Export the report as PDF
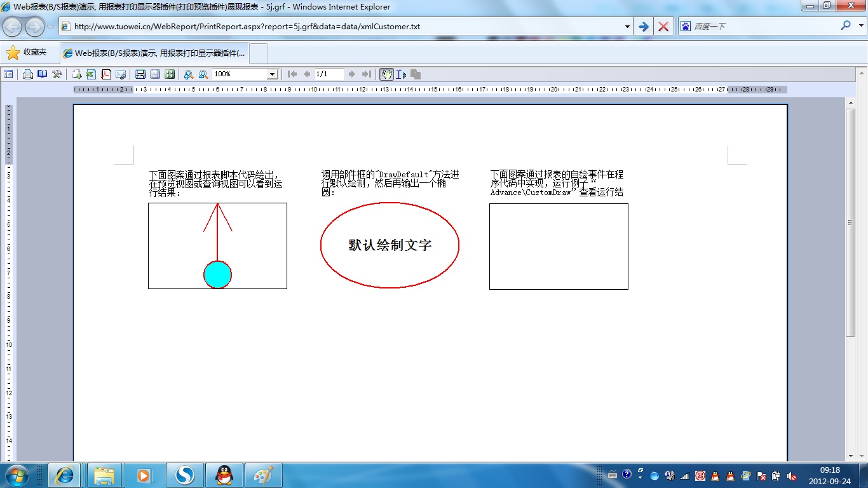The width and height of the screenshot is (868, 488). (x=106, y=74)
